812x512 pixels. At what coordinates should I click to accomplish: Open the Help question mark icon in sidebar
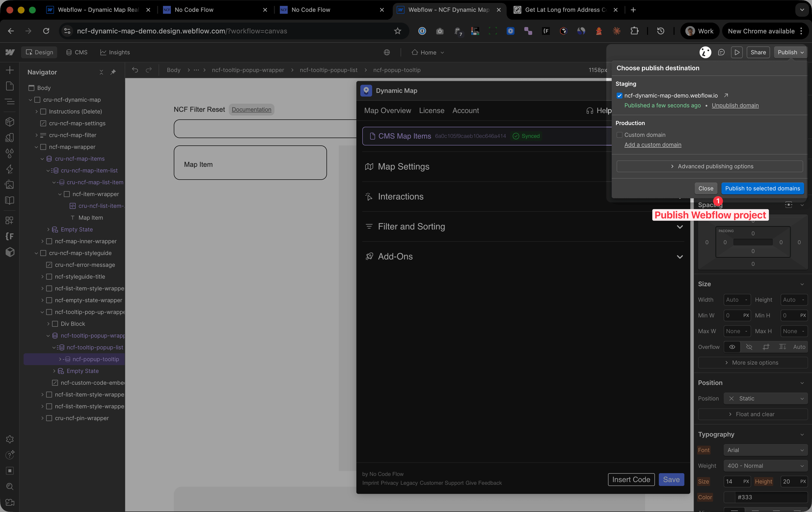pyautogui.click(x=10, y=455)
